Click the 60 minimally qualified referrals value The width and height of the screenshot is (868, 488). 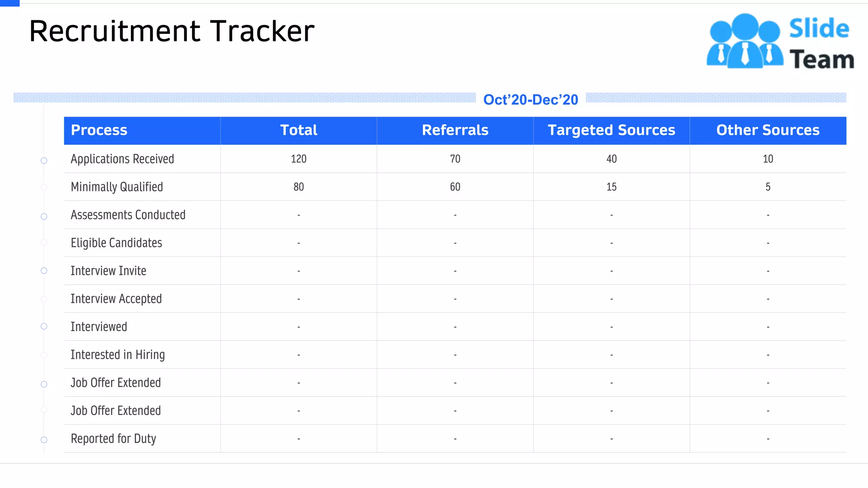[x=455, y=187]
